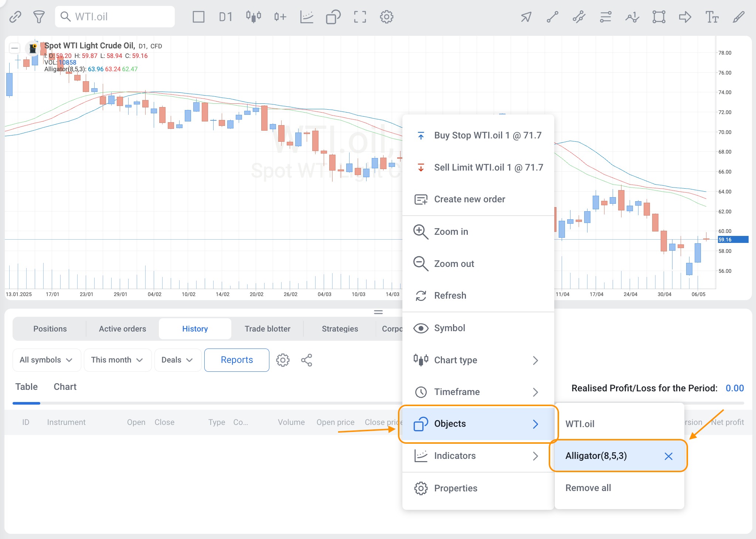Click the share icon in History panel

[x=306, y=360]
